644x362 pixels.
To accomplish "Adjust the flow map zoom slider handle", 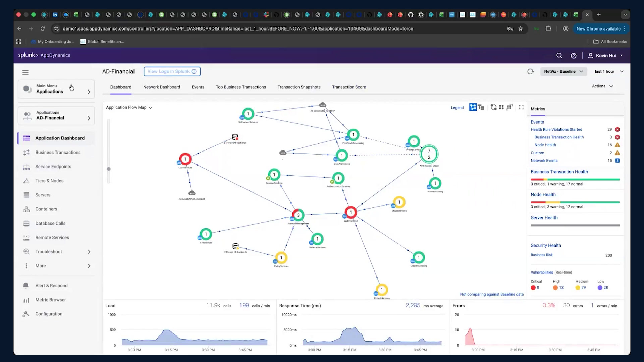I will (109, 169).
